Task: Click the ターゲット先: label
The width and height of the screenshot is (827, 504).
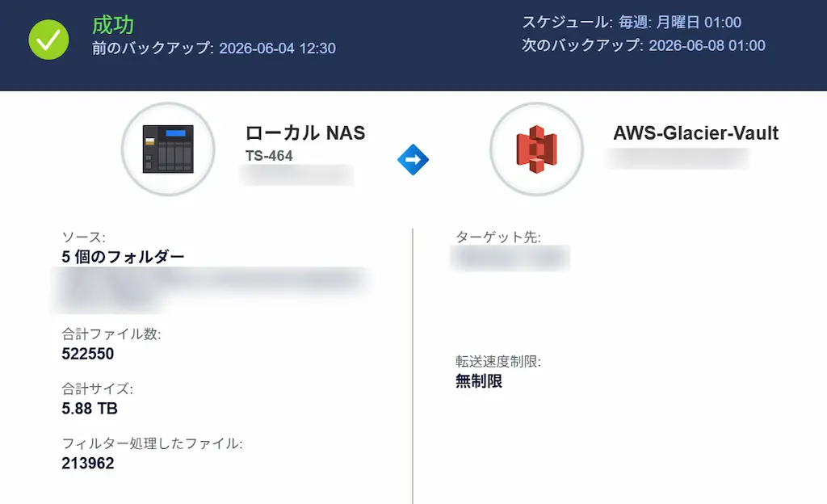Action: coord(497,237)
